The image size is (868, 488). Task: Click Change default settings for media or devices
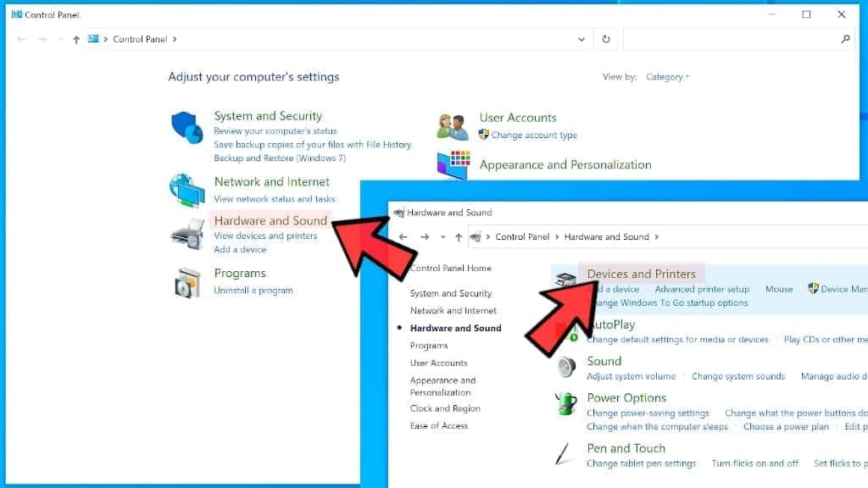(677, 340)
